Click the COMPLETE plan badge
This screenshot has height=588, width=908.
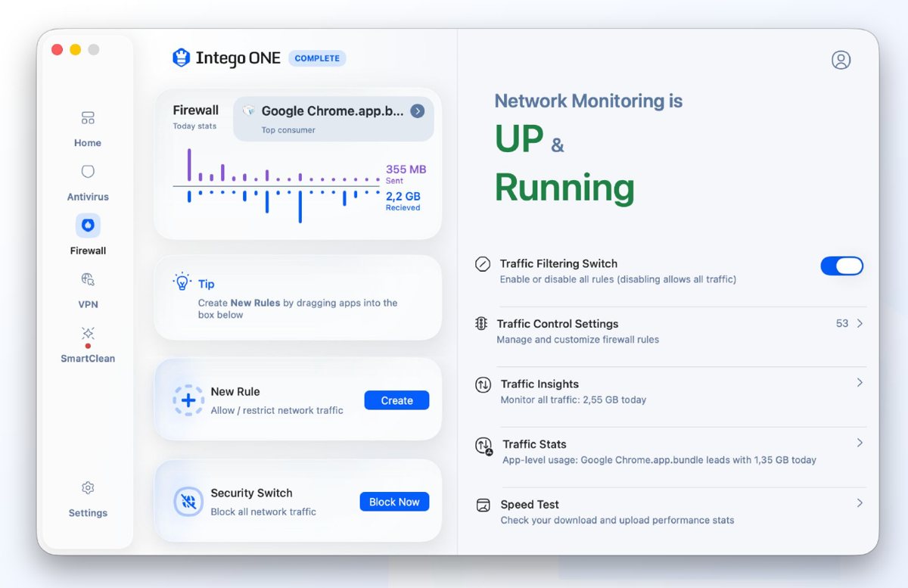tap(317, 58)
